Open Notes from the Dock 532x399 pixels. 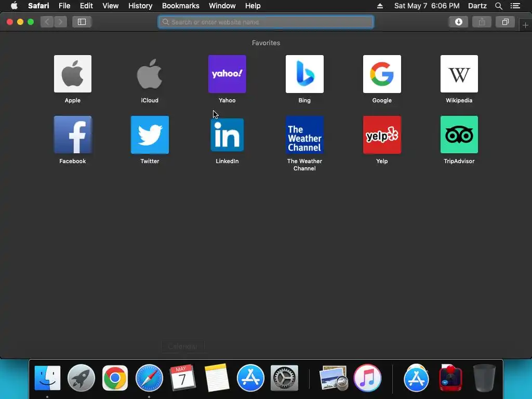click(x=217, y=378)
